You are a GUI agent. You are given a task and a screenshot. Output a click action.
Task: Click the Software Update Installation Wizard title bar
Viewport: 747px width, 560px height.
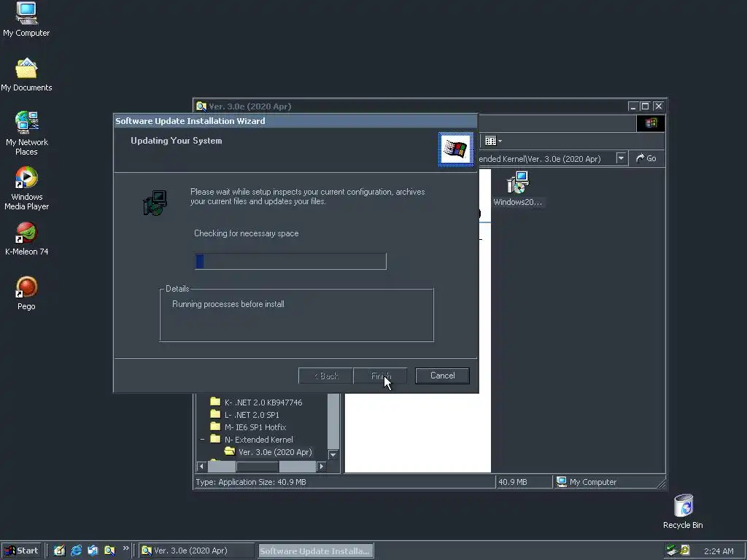(295, 121)
